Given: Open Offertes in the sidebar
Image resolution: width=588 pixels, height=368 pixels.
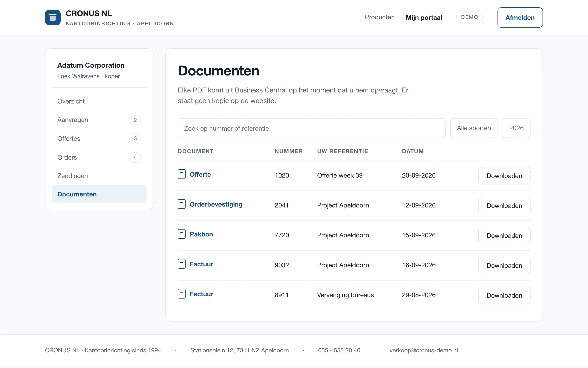Looking at the screenshot, I should pyautogui.click(x=99, y=138).
